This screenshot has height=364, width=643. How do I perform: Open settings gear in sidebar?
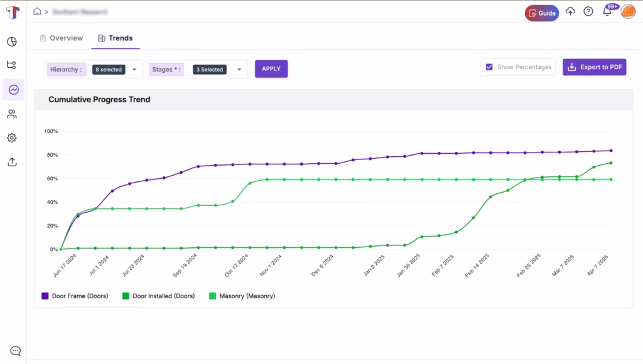coord(12,137)
